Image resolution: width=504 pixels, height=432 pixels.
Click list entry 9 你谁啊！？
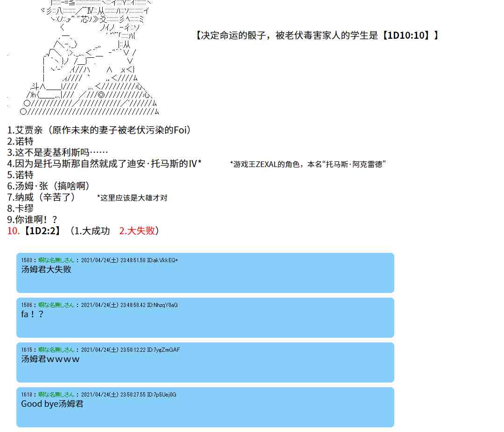click(32, 220)
